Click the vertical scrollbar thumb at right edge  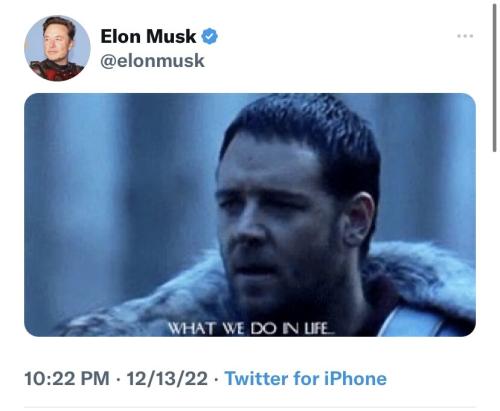click(x=495, y=77)
